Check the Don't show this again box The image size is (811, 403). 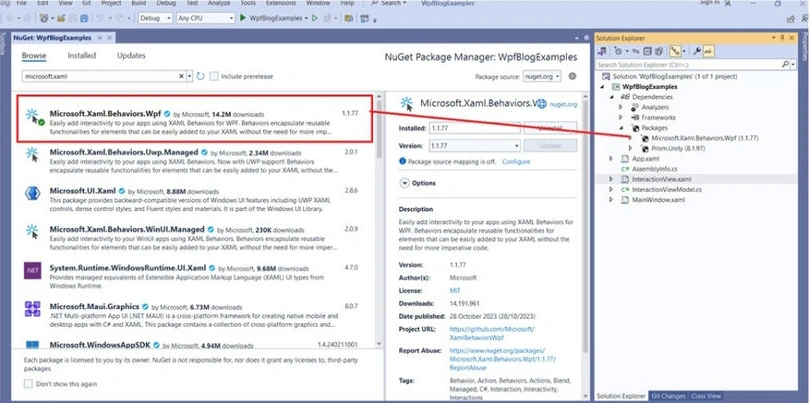(x=28, y=384)
